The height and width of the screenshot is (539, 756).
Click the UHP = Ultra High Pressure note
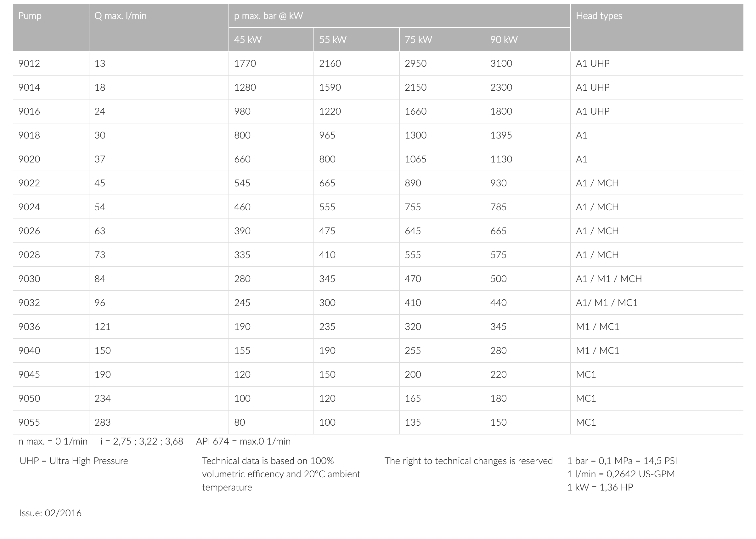(74, 461)
